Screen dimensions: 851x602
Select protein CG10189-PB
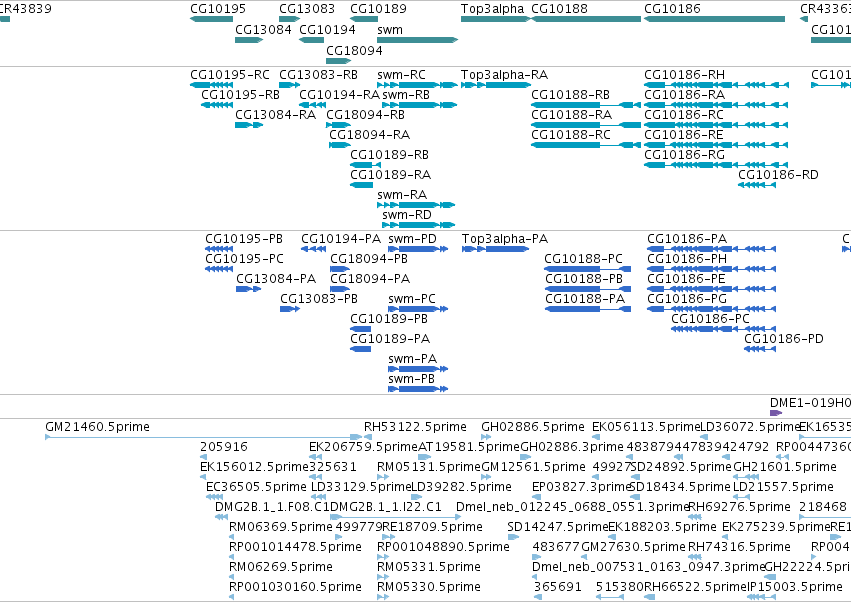click(361, 329)
